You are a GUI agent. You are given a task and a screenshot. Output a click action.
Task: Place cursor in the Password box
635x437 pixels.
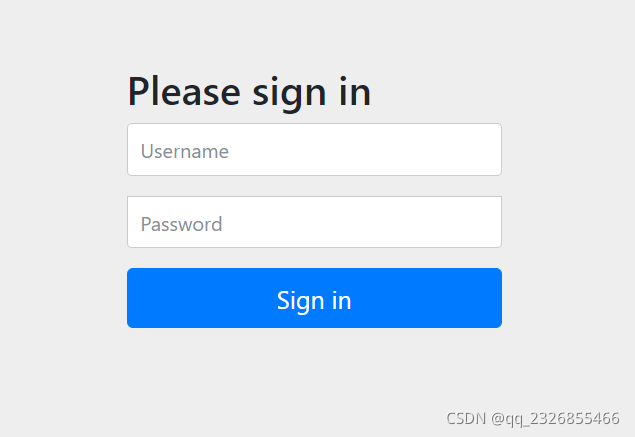pyautogui.click(x=314, y=222)
